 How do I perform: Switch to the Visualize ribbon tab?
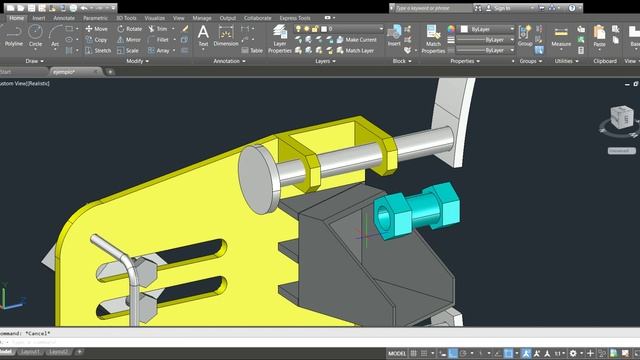click(x=155, y=18)
